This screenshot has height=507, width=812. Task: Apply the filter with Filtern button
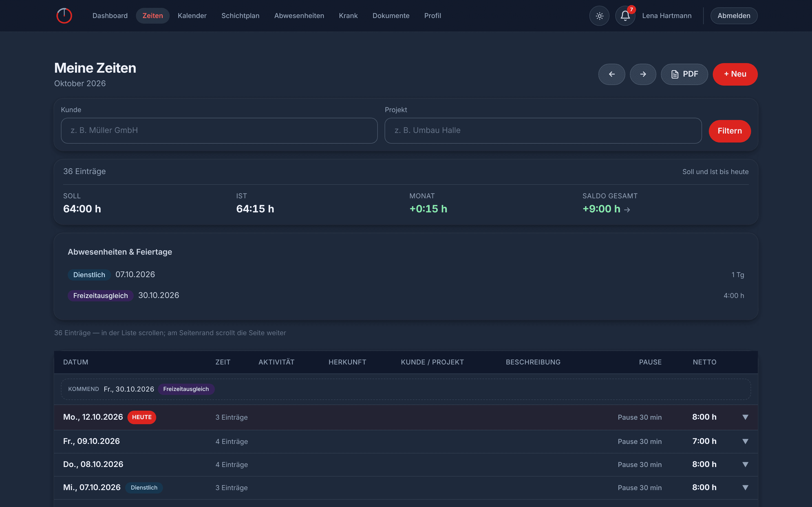(x=729, y=131)
